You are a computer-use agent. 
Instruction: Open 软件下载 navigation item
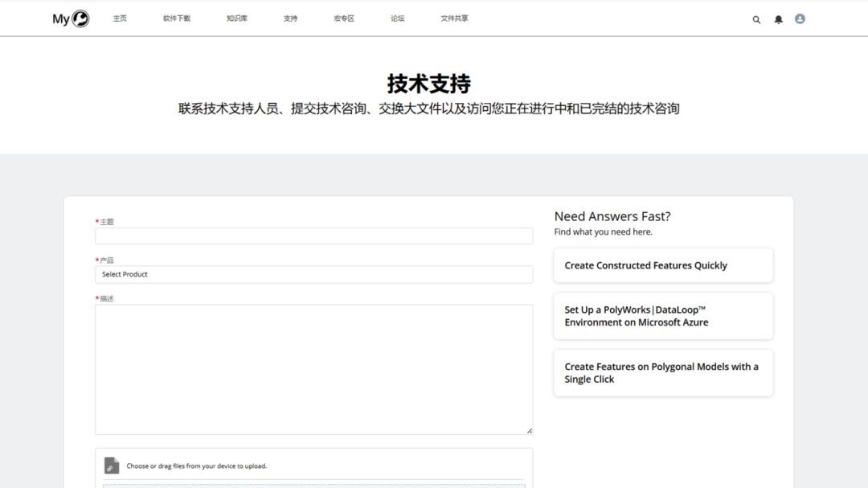tap(177, 18)
